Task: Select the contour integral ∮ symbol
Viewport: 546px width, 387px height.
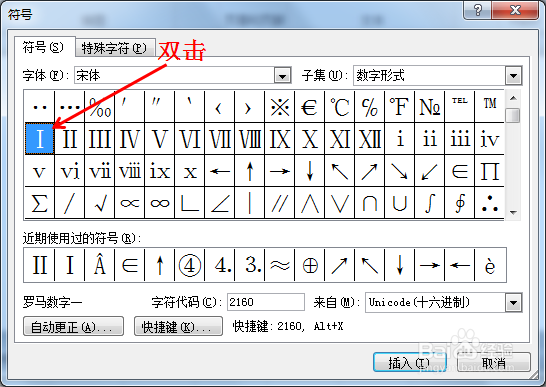Action: click(460, 203)
